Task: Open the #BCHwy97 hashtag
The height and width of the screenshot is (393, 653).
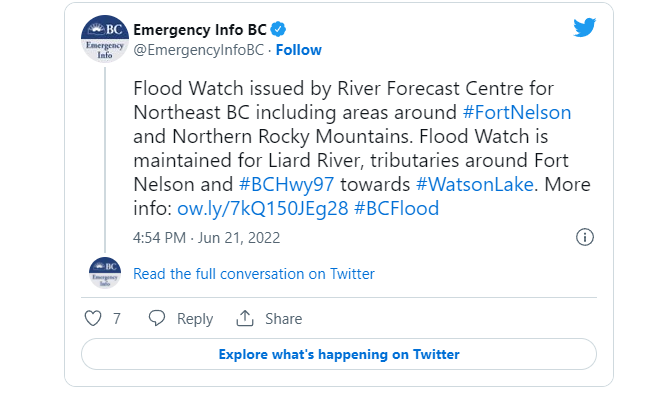Action: pos(287,184)
